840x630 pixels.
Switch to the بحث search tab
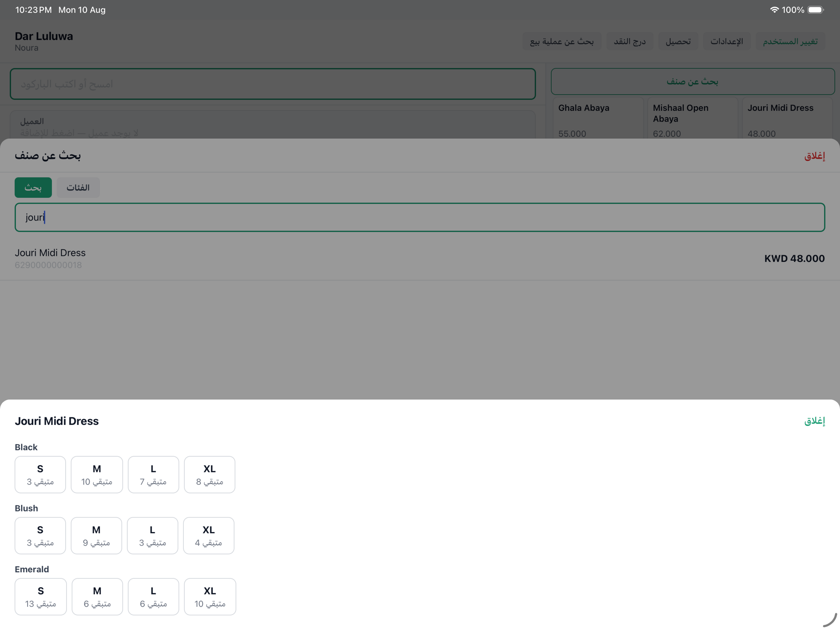pyautogui.click(x=33, y=188)
